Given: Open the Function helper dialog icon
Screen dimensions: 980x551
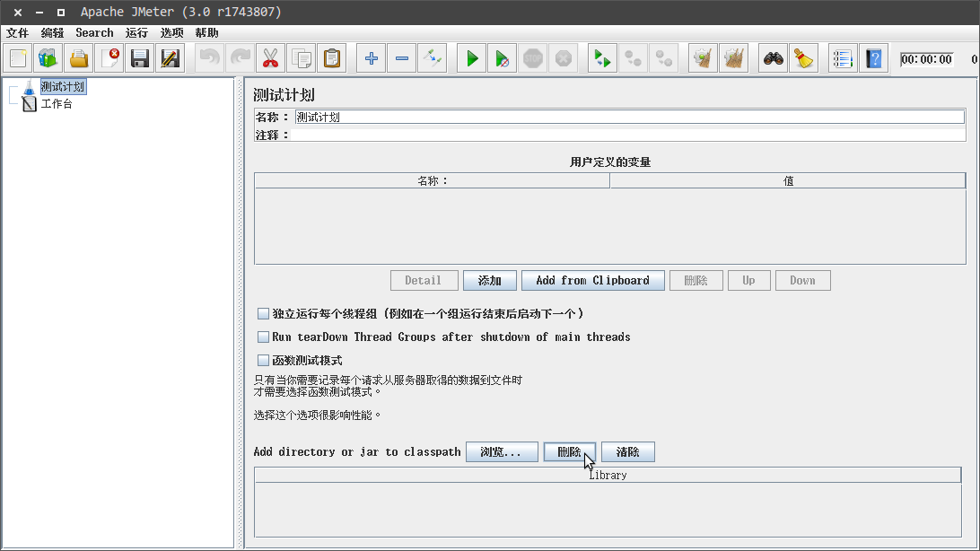Looking at the screenshot, I should tap(843, 58).
